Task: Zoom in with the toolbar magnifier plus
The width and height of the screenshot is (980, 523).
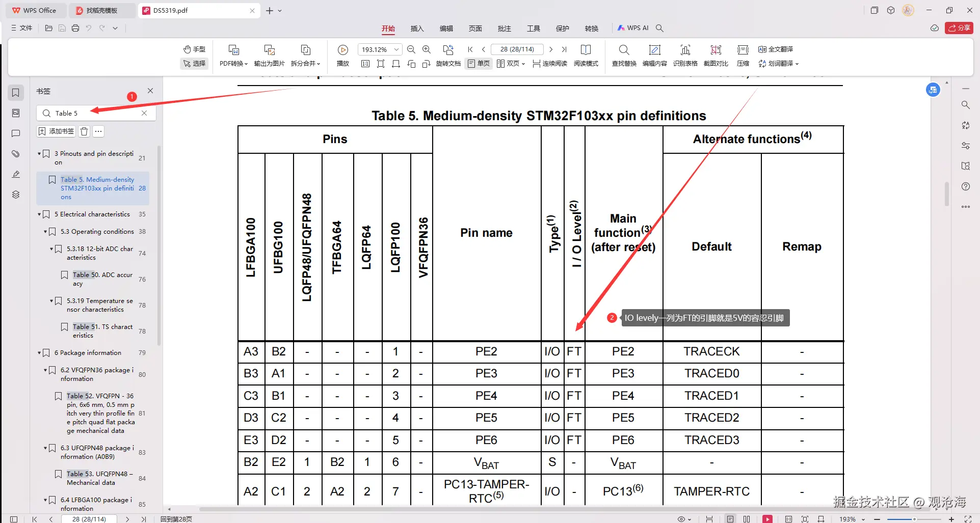Action: click(427, 49)
